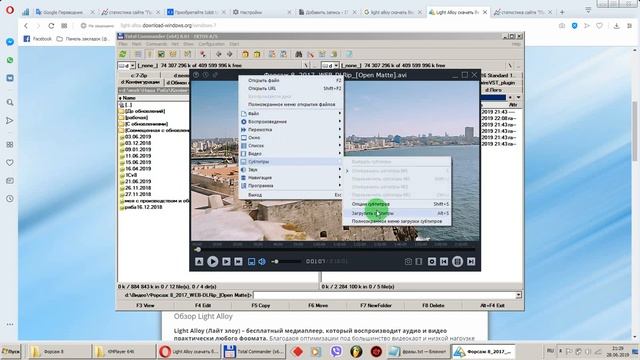
Task: Click the round button in the player controls
Action: click(458, 262)
